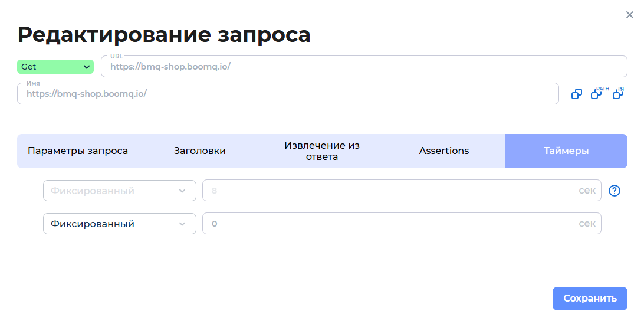Open the Заголовки tab
644x327 pixels.
200,151
